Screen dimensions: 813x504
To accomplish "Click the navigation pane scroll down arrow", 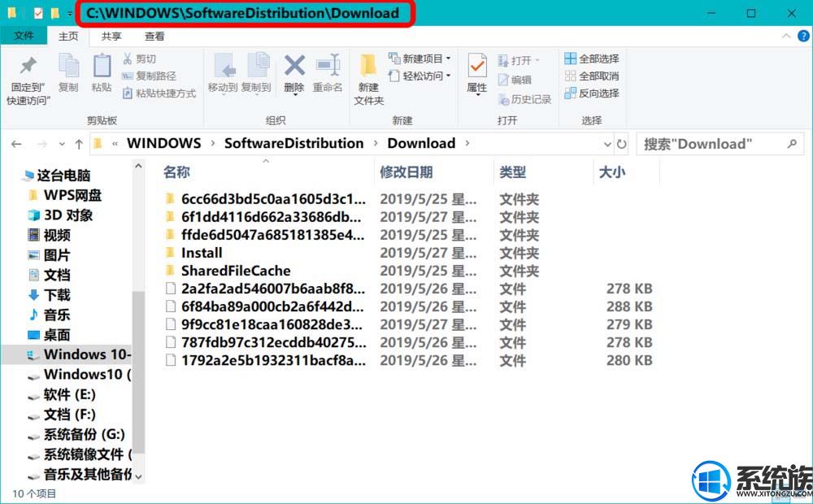I will click(138, 476).
